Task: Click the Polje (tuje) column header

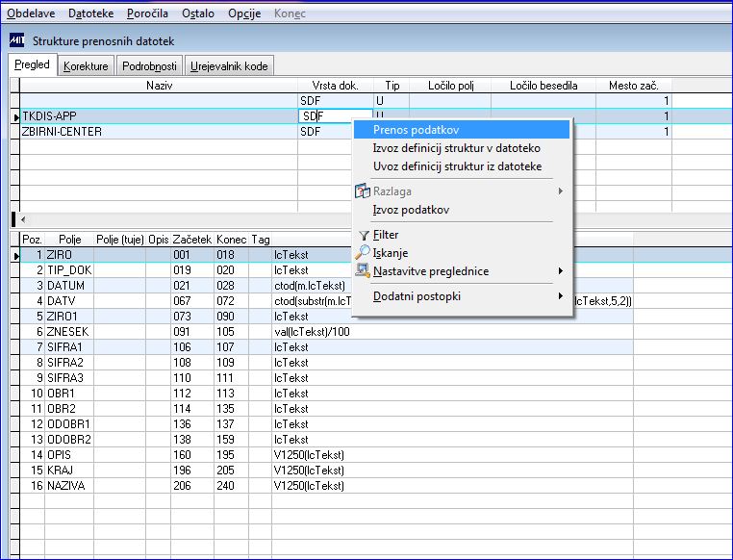Action: click(x=119, y=240)
